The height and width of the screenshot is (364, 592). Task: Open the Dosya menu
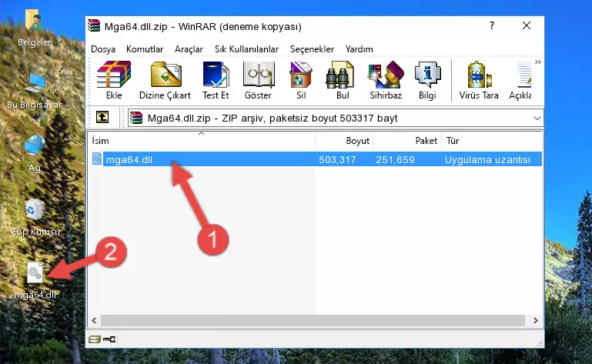(x=103, y=49)
